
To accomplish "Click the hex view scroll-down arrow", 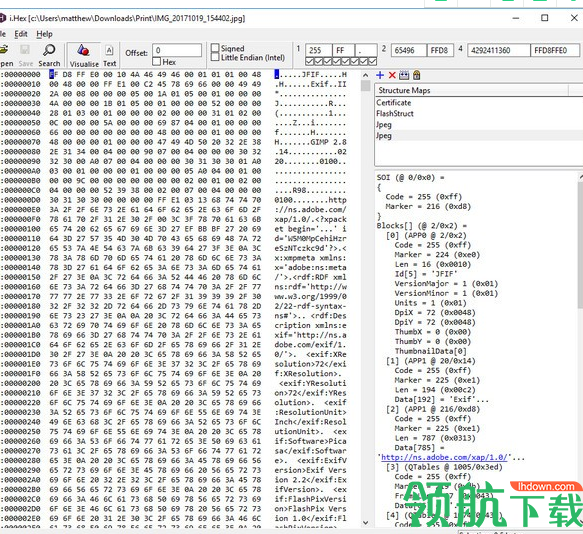I will tap(365, 522).
